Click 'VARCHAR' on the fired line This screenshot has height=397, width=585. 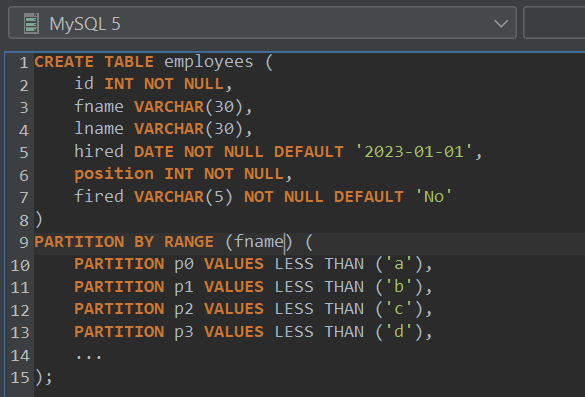(169, 197)
